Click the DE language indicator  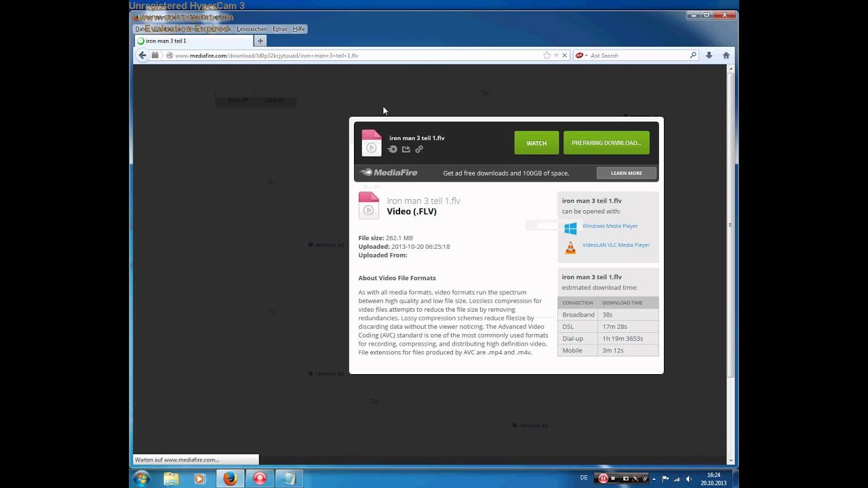coord(584,478)
